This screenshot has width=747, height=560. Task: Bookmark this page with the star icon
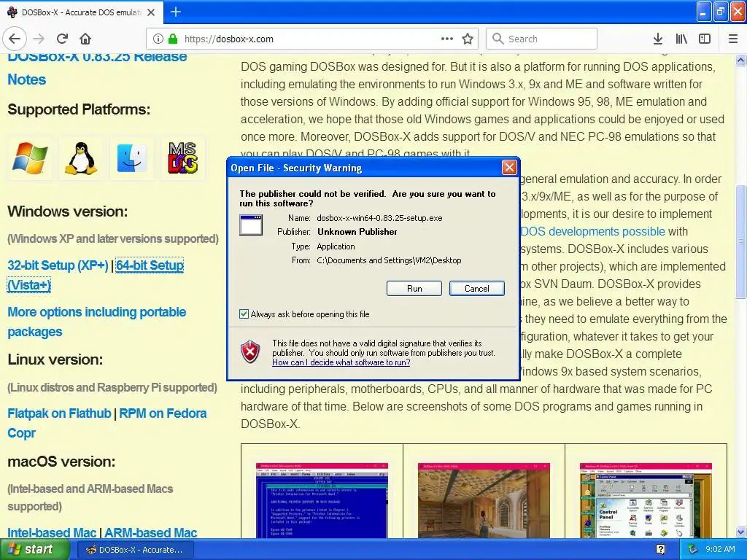pyautogui.click(x=468, y=39)
